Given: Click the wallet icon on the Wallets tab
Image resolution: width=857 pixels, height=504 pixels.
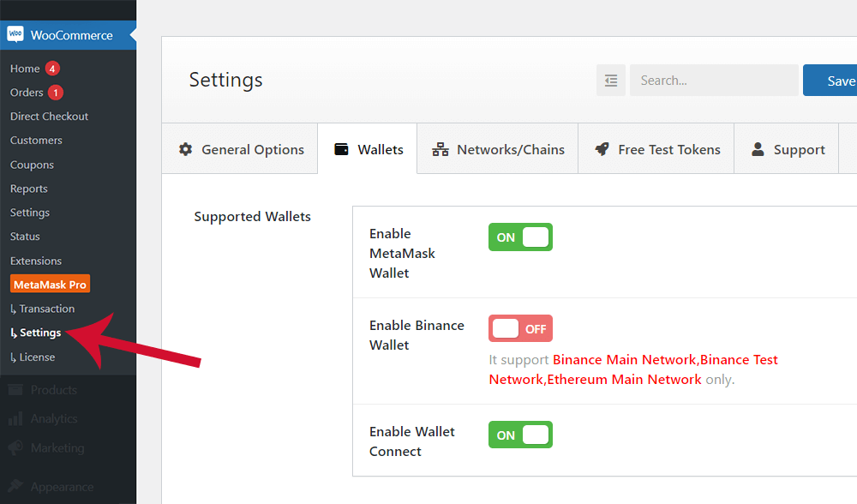Looking at the screenshot, I should click(342, 149).
